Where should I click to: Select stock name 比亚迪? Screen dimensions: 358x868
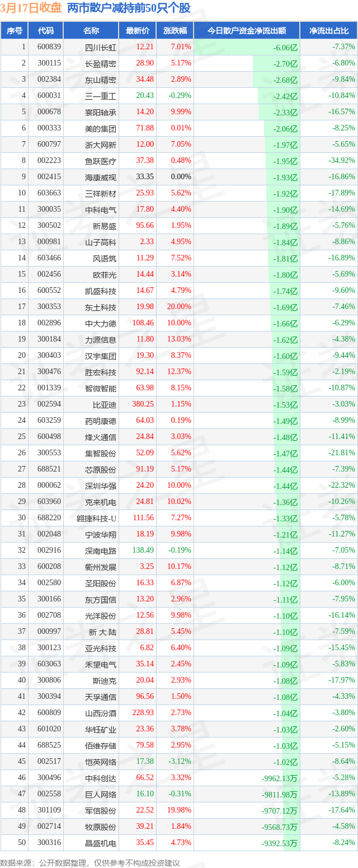coord(105,404)
